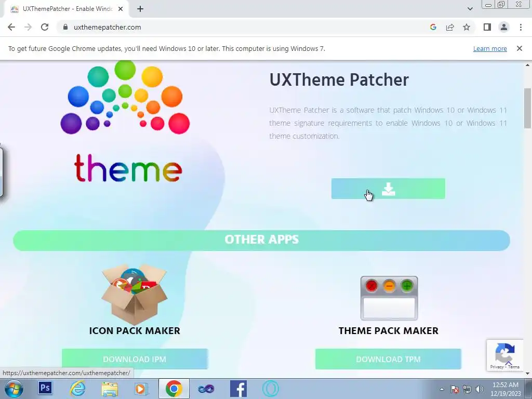This screenshot has height=399, width=532.
Task: Open Windows Explorer folder icon
Action: point(110,389)
